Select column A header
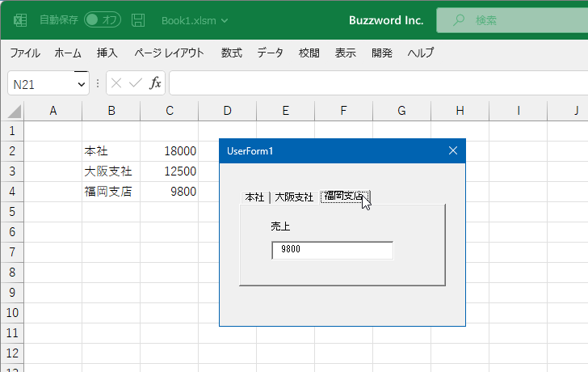The width and height of the screenshot is (588, 372). coord(52,111)
